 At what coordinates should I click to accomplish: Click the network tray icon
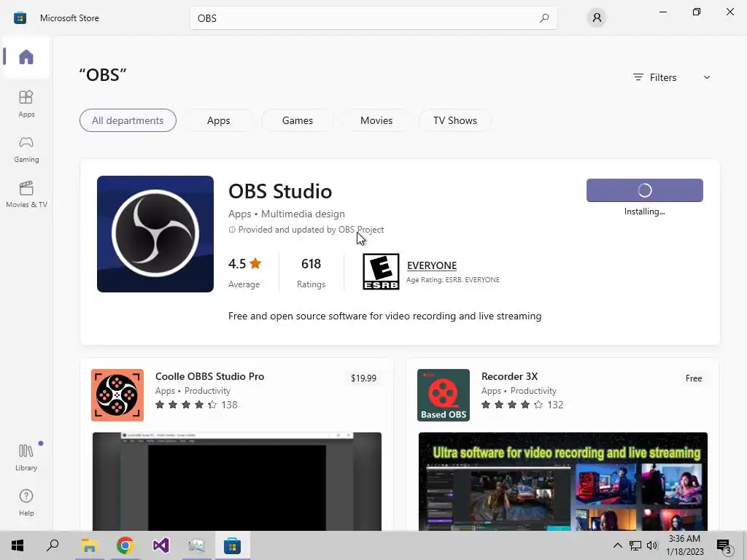(635, 545)
